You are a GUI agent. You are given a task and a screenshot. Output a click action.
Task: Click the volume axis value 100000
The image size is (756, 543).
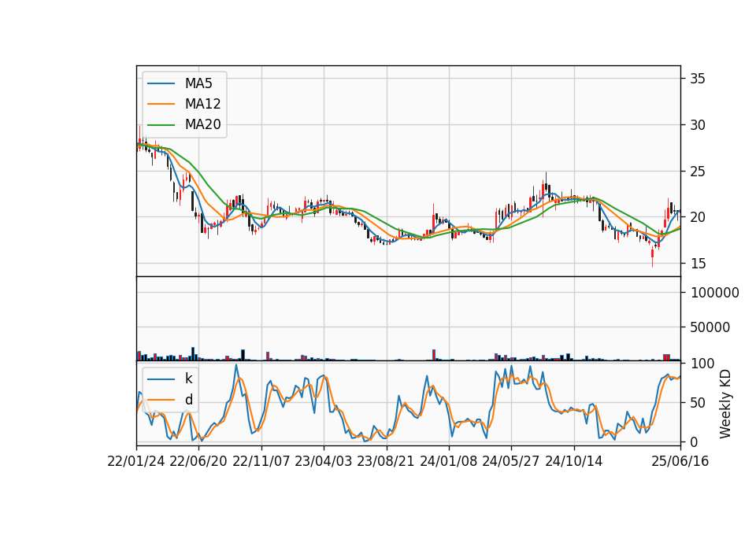pyautogui.click(x=715, y=293)
